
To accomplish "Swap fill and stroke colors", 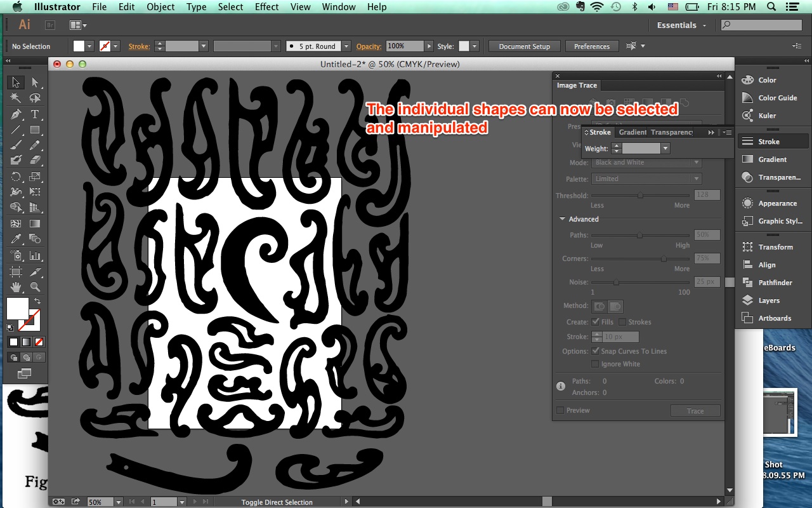I will pos(37,301).
